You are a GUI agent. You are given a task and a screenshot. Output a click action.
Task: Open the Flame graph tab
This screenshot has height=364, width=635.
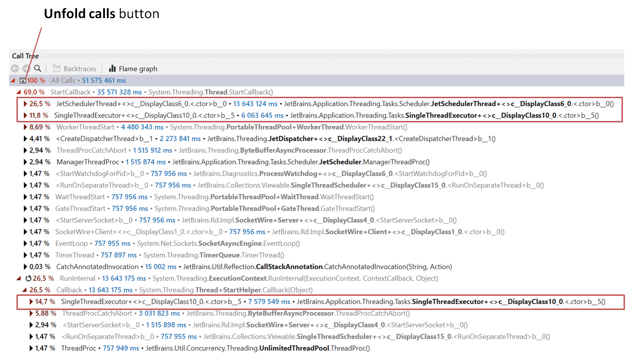[138, 69]
